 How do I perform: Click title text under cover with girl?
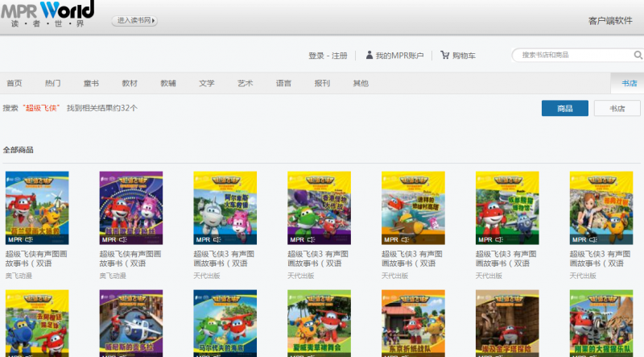(600, 259)
